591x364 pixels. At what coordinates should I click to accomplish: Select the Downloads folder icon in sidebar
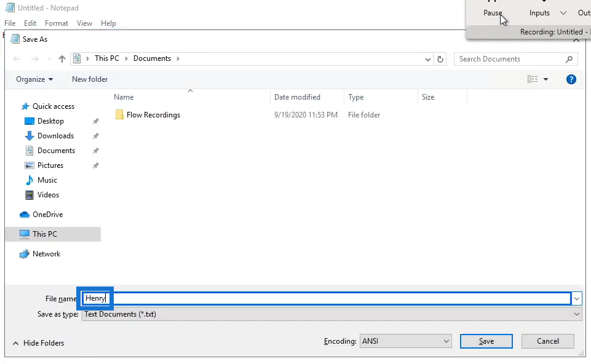(29, 136)
